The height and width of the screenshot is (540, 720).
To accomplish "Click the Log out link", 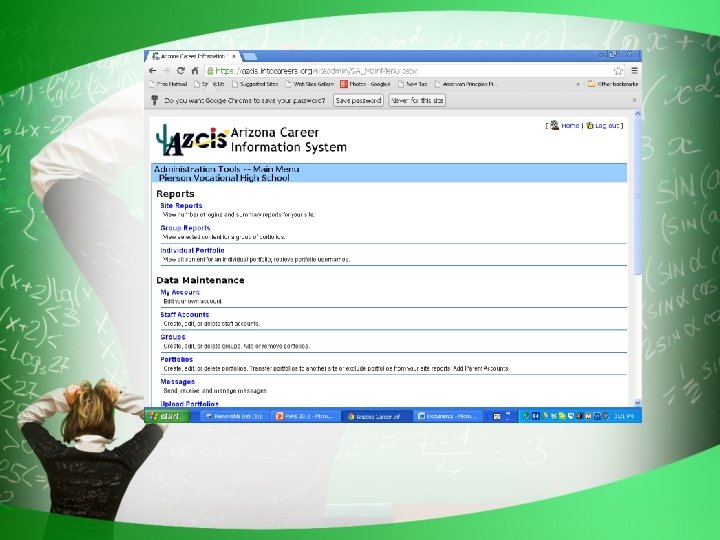I will pos(607,125).
